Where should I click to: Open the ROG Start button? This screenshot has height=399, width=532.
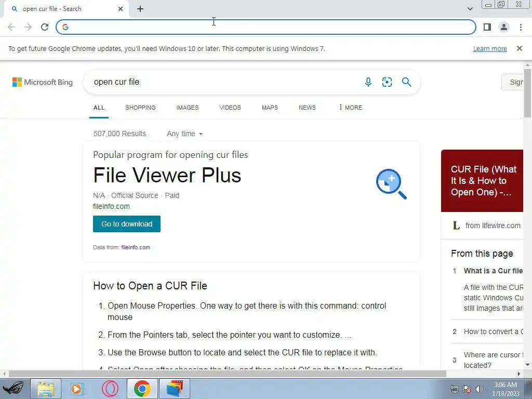pos(14,389)
